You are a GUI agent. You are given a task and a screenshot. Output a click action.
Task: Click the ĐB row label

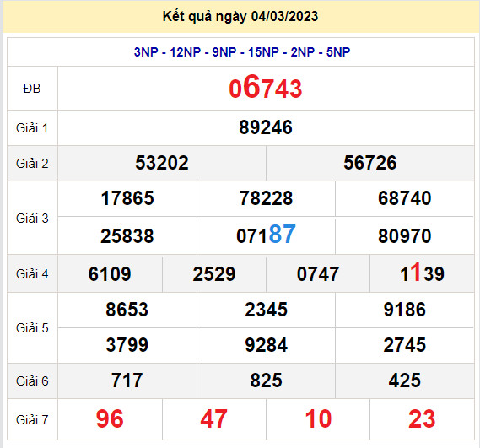pos(32,89)
